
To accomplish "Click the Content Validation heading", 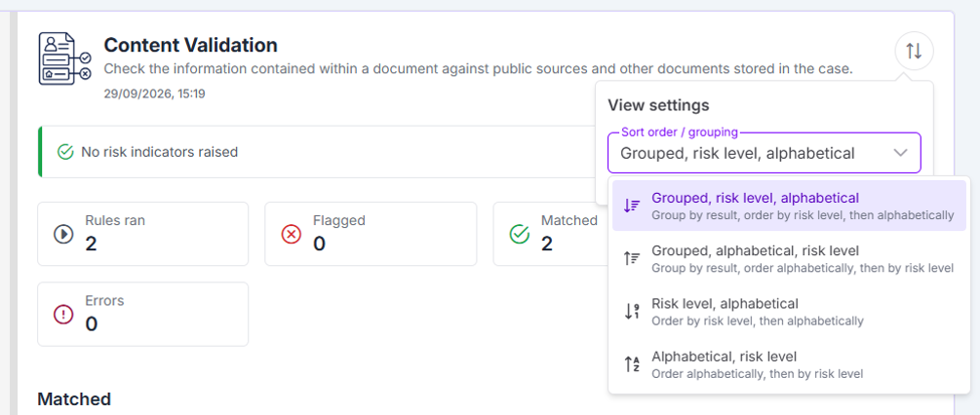I will [x=190, y=45].
